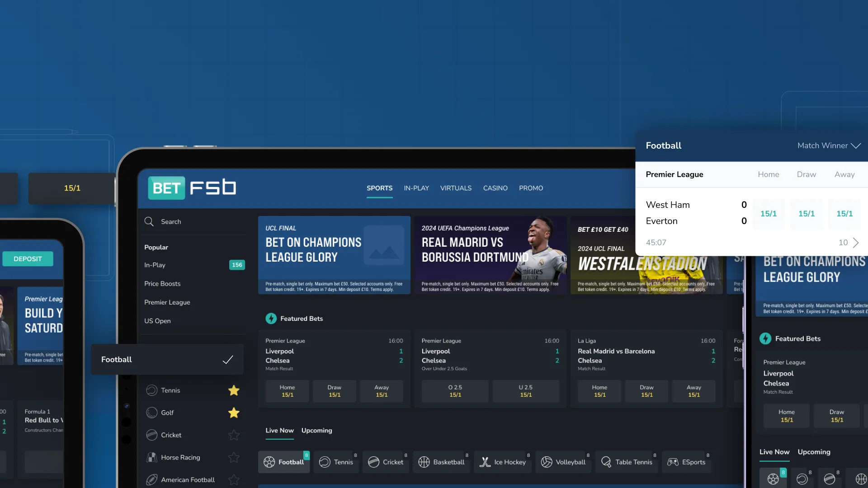Open the Basketball sports category

424,462
